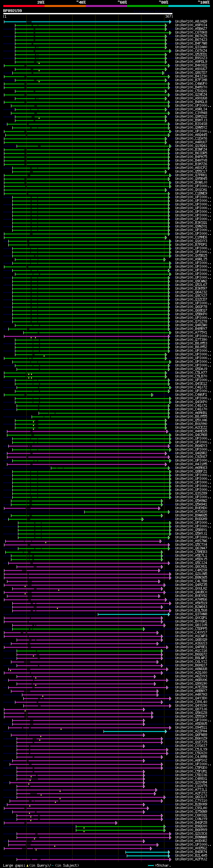213x868 pixels.
Task: Click hit UniRef100_C1BNE9
Action: pos(191,194)
